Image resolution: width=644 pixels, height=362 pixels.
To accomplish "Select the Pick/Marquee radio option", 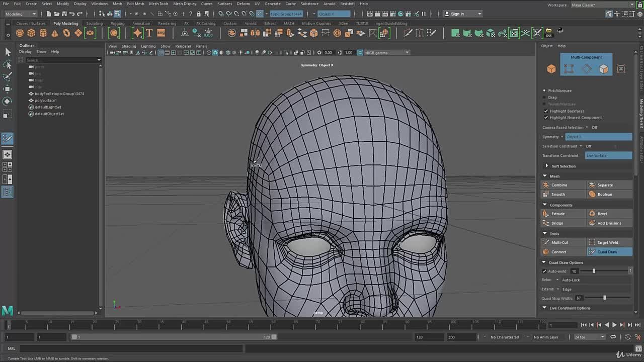I will (544, 90).
